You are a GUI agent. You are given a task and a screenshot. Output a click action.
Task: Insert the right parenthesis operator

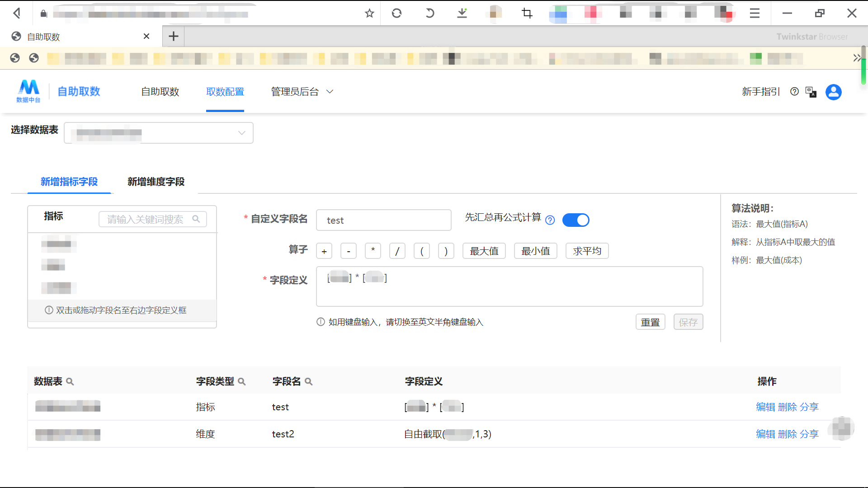pyautogui.click(x=446, y=251)
